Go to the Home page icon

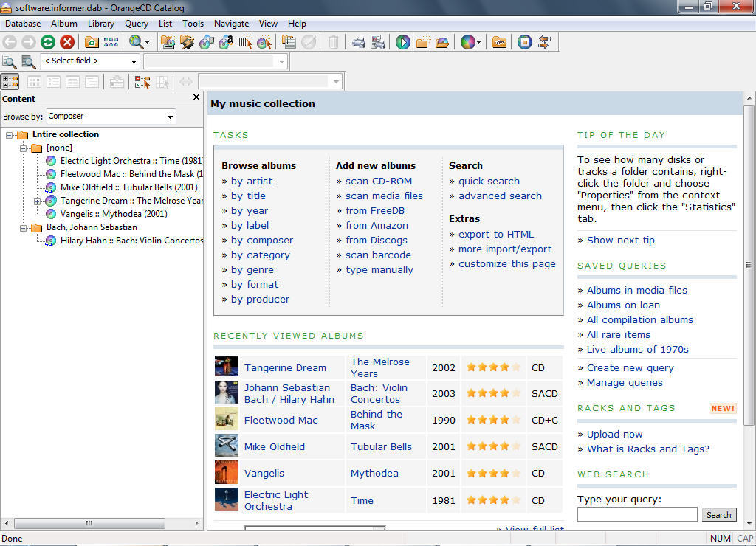pos(92,42)
